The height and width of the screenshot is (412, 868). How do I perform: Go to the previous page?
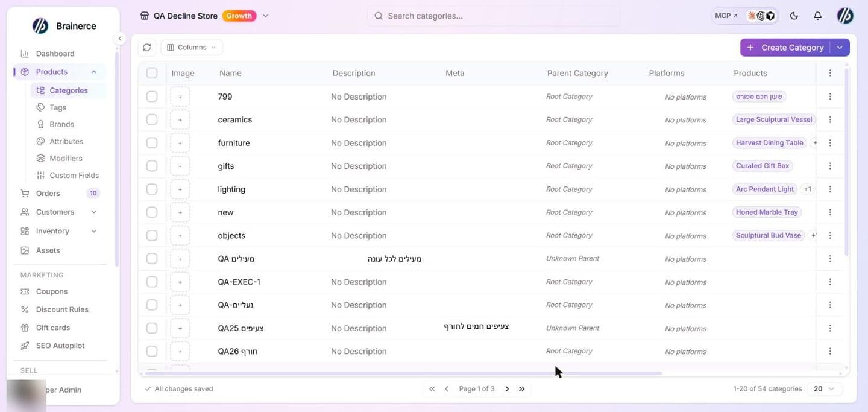447,389
